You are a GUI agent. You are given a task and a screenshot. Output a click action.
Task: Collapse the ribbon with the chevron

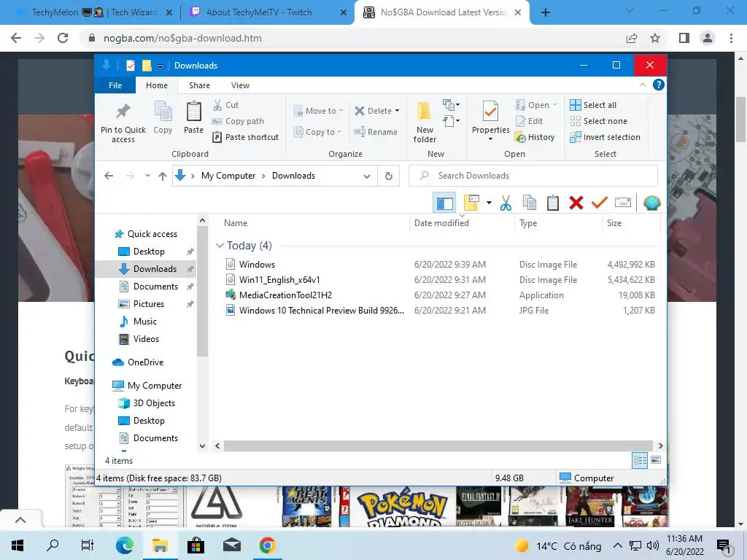point(642,85)
